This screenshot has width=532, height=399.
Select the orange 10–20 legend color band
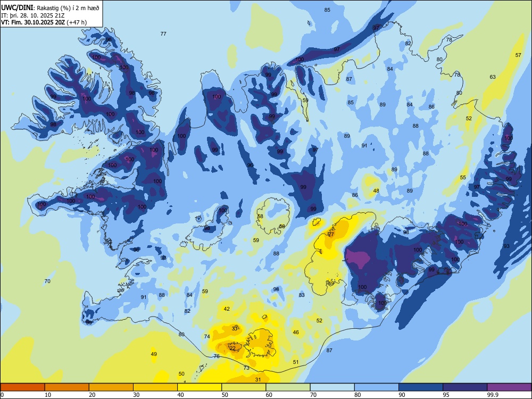[67, 387]
